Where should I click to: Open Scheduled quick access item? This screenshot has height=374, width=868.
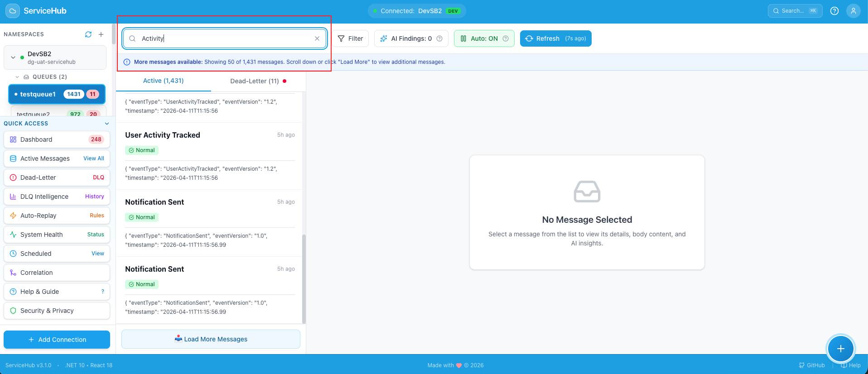tap(57, 254)
